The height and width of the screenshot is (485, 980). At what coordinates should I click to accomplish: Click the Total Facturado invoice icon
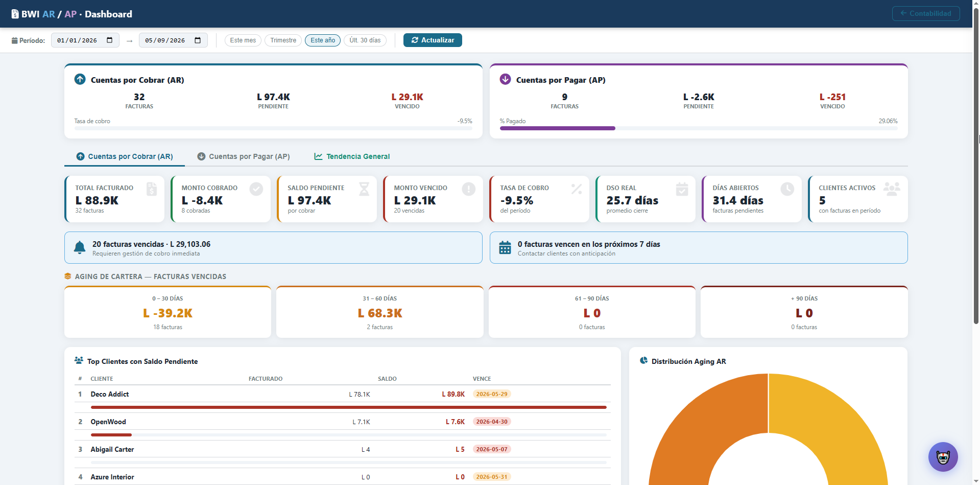pos(152,189)
